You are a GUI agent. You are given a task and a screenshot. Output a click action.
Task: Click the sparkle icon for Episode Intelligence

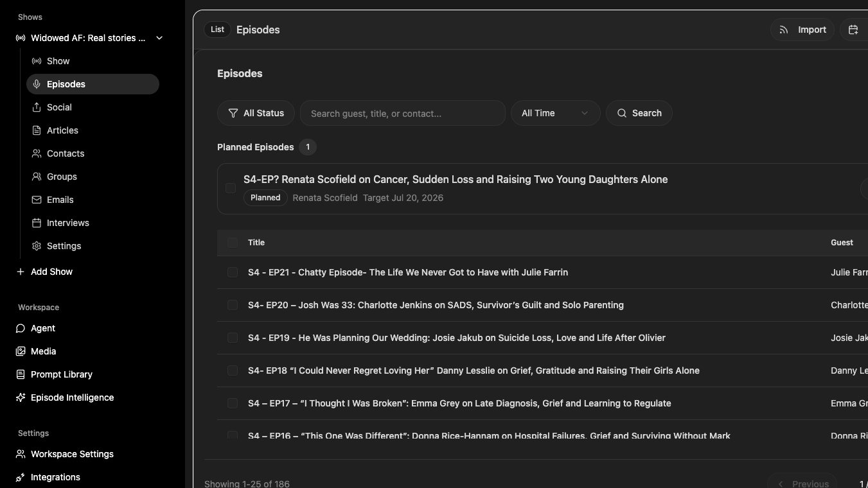pyautogui.click(x=21, y=397)
